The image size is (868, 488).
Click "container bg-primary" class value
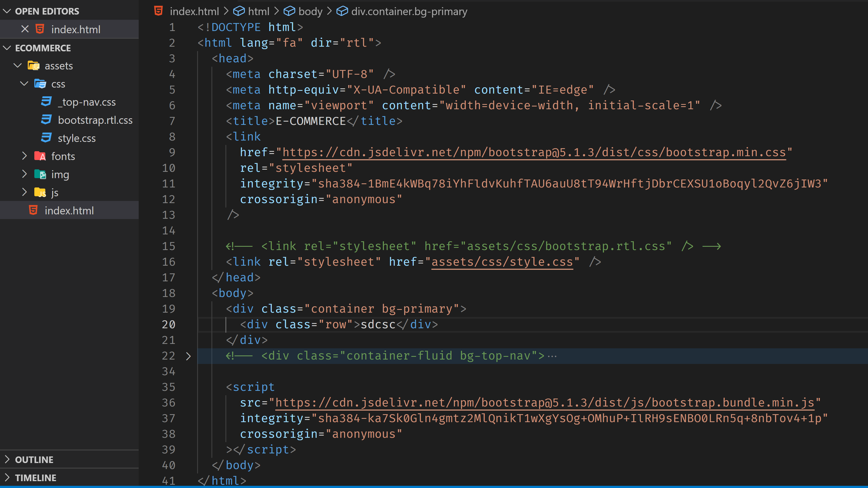(382, 308)
